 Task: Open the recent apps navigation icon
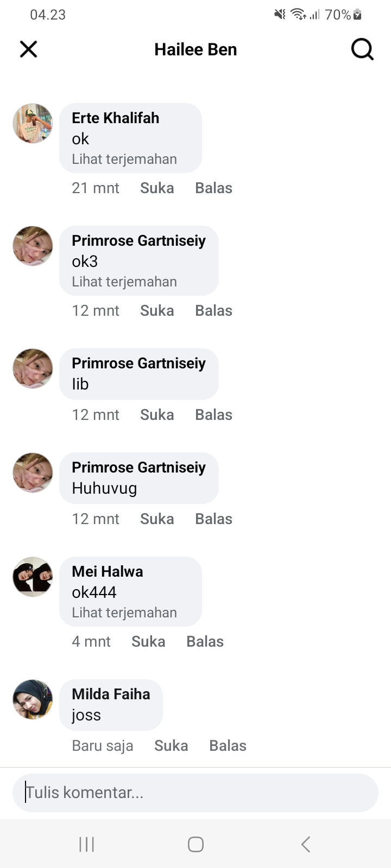coord(87,844)
